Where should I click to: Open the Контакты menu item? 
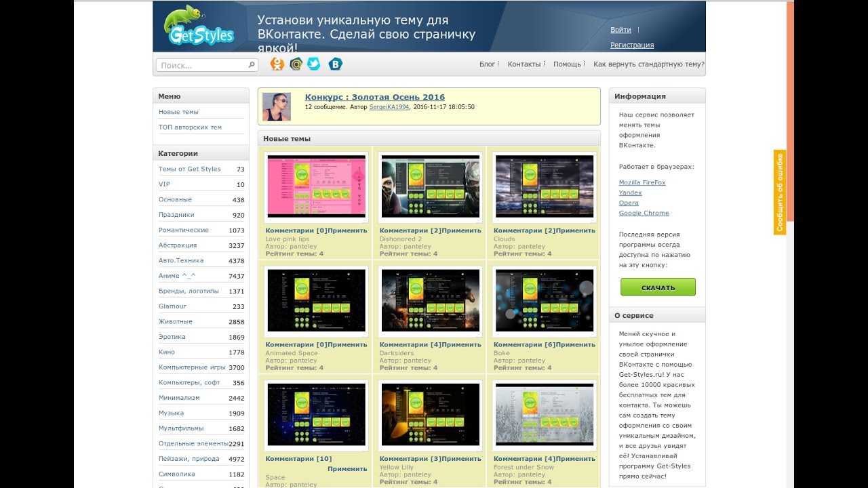(x=524, y=64)
